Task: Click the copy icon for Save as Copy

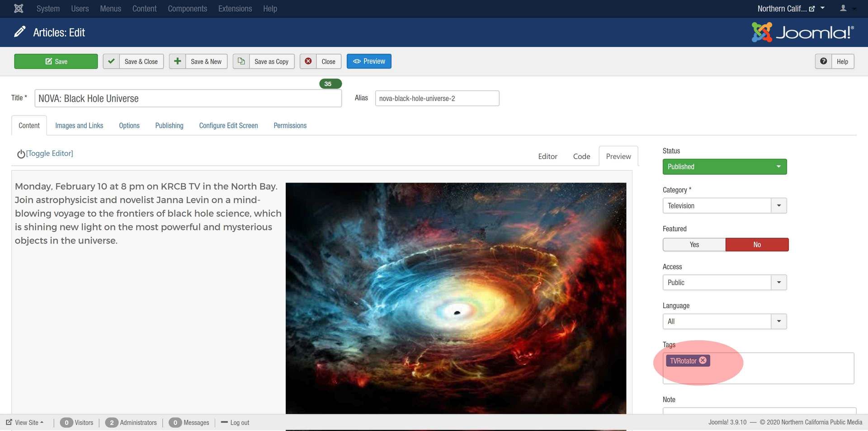Action: 241,61
